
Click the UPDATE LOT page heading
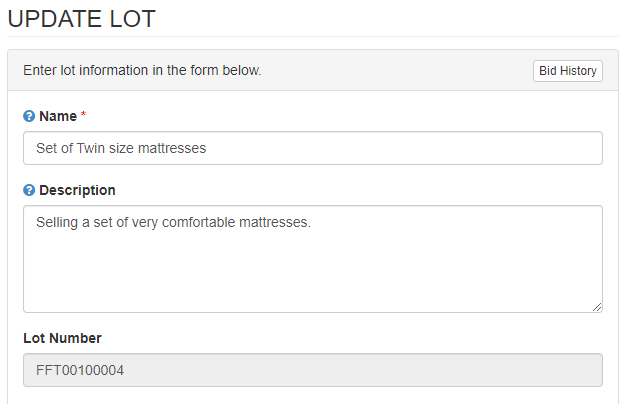(x=82, y=19)
